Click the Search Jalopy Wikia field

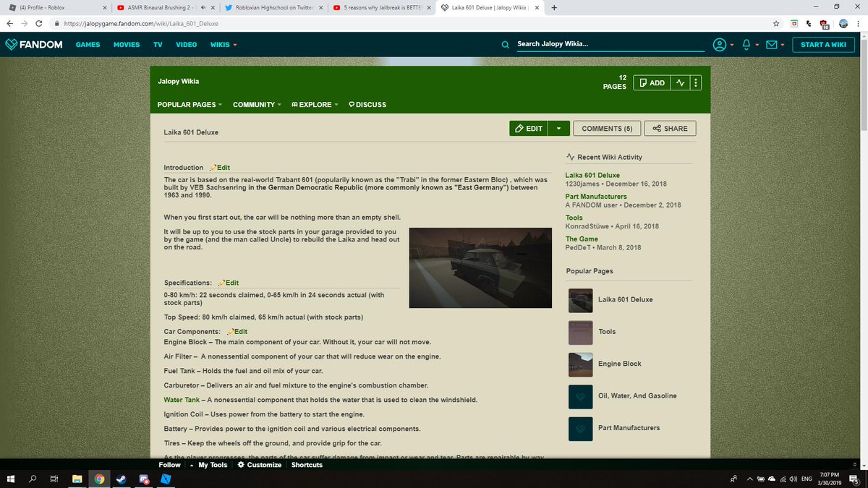tap(610, 44)
